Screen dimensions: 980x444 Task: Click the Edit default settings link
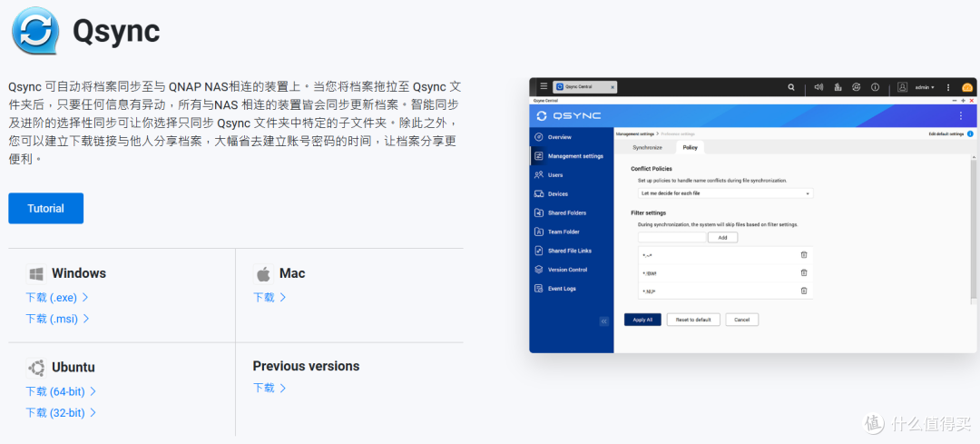pyautogui.click(x=946, y=134)
